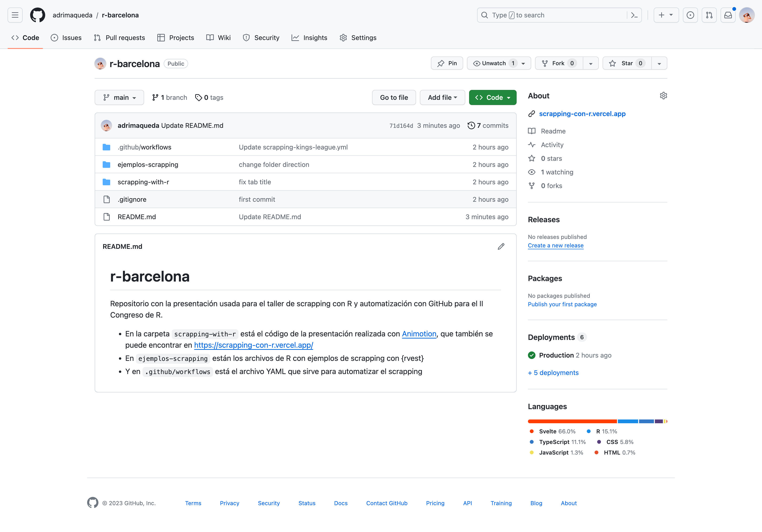
Task: Expand the main branch dropdown
Action: pyautogui.click(x=119, y=97)
